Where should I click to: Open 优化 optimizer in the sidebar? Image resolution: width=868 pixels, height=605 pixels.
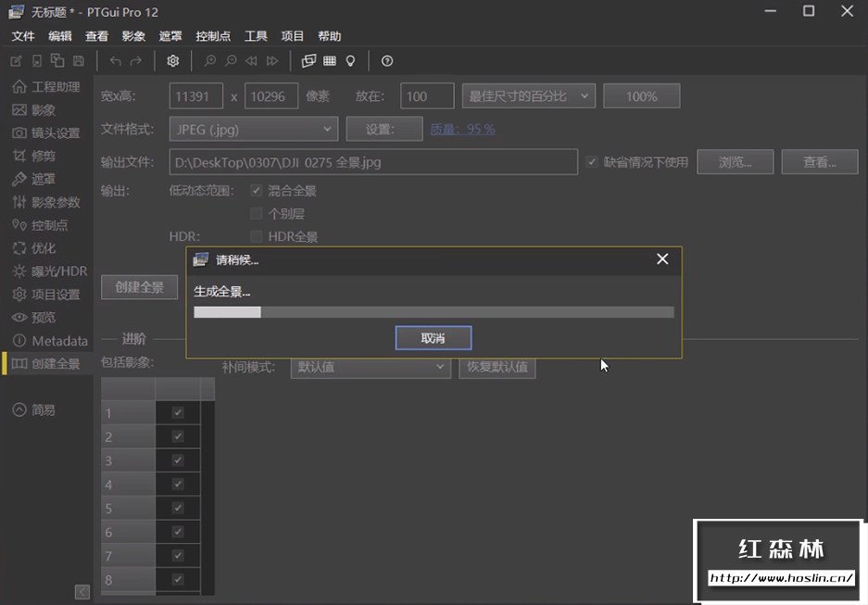[x=34, y=248]
